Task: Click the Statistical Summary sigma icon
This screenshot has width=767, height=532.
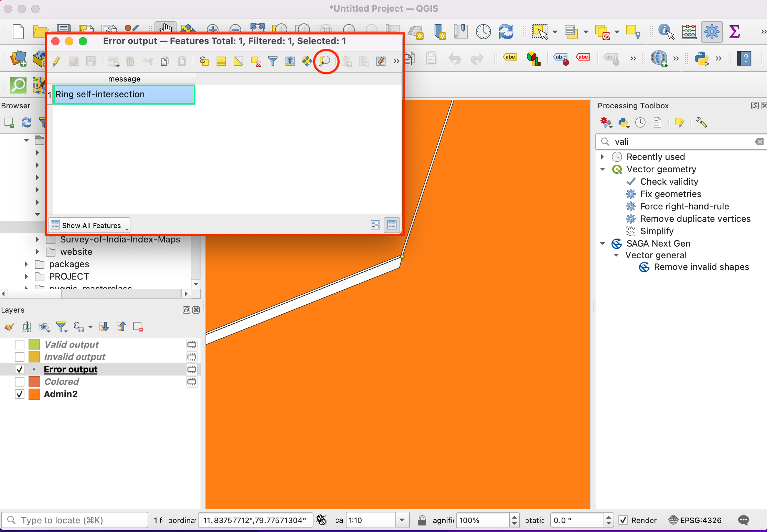Action: [x=734, y=32]
